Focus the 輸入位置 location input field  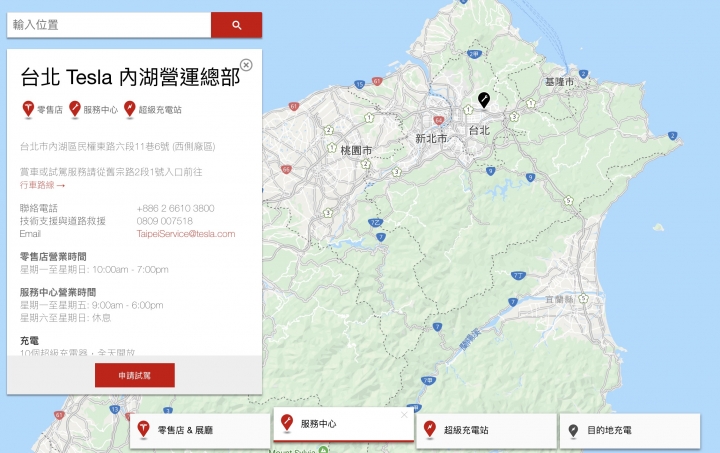tap(109, 25)
